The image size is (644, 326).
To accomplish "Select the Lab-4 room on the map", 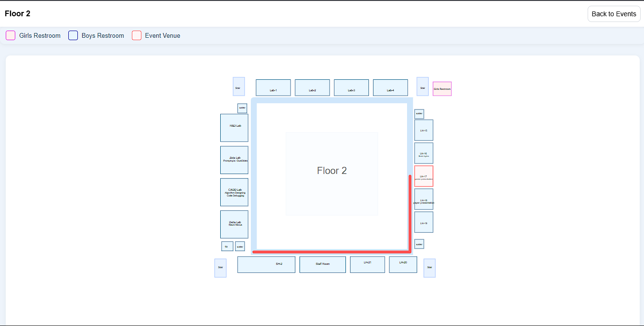I will coord(390,87).
